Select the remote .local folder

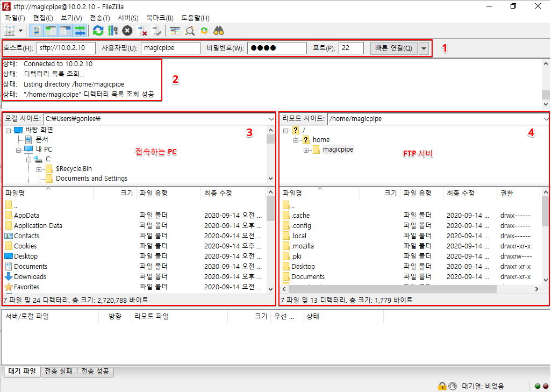coord(298,236)
